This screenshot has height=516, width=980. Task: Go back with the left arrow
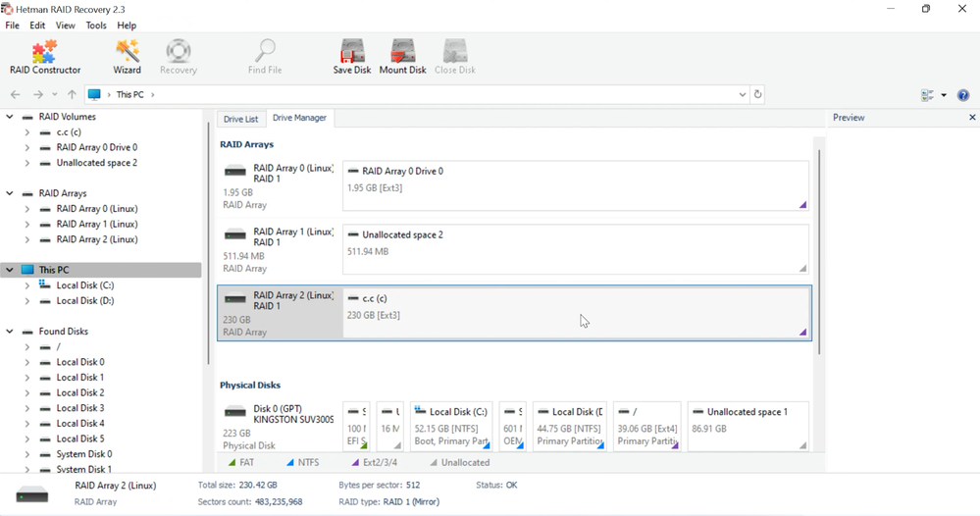pyautogui.click(x=16, y=94)
